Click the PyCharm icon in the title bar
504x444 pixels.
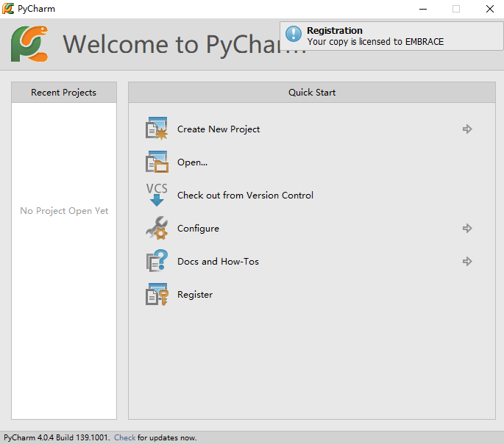(8, 9)
